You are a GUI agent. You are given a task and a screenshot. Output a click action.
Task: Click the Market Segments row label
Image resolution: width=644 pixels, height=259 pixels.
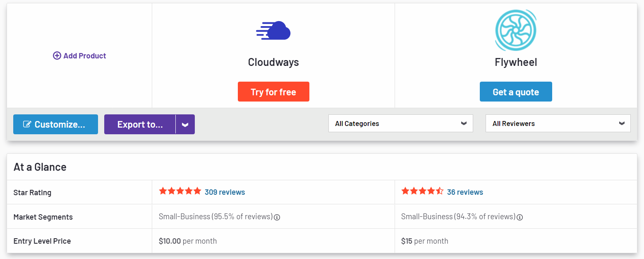43,217
